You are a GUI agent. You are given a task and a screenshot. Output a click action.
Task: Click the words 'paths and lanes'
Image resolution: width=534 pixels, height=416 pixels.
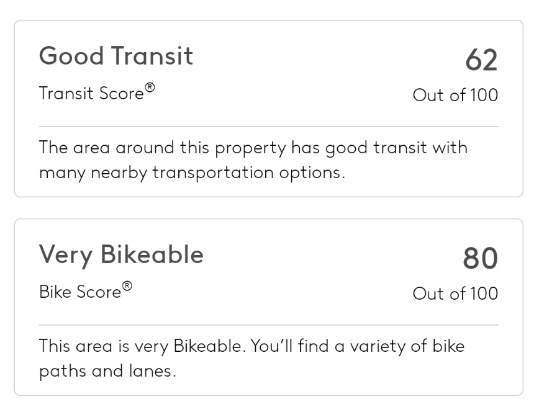(108, 371)
